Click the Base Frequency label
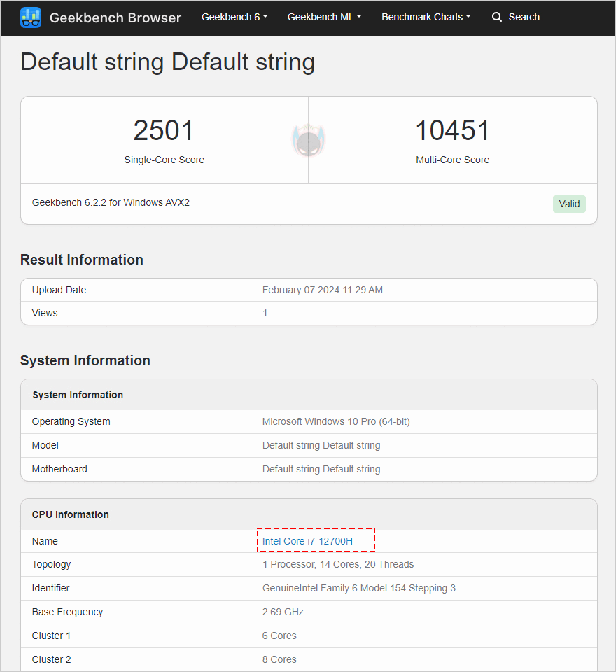The height and width of the screenshot is (672, 616). 67,612
